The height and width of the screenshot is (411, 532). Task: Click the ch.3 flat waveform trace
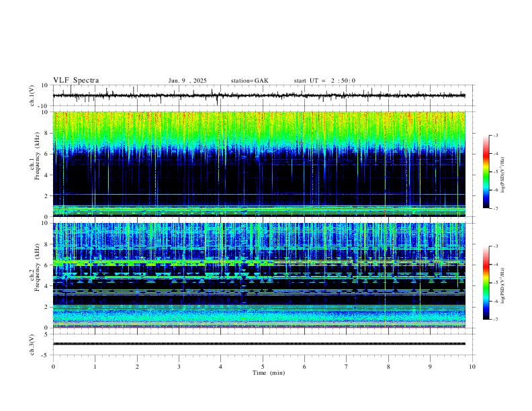259,344
